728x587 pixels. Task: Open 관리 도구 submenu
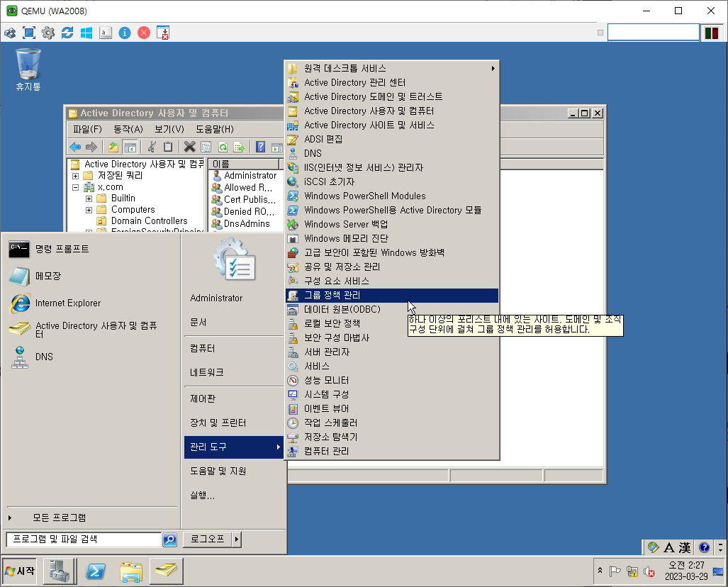(233, 447)
